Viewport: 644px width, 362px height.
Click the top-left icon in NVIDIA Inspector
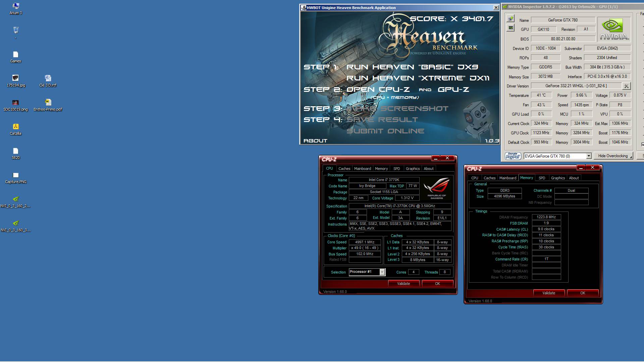[511, 18]
